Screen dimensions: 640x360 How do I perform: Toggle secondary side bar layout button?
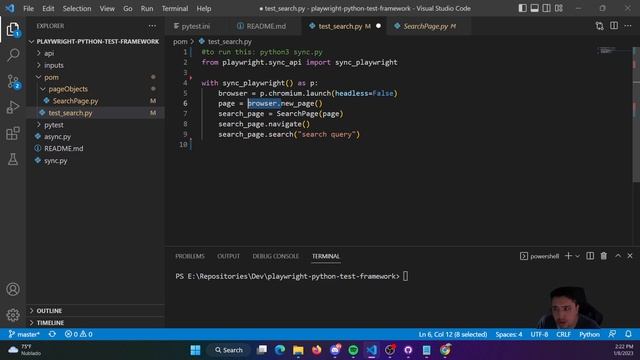click(546, 8)
